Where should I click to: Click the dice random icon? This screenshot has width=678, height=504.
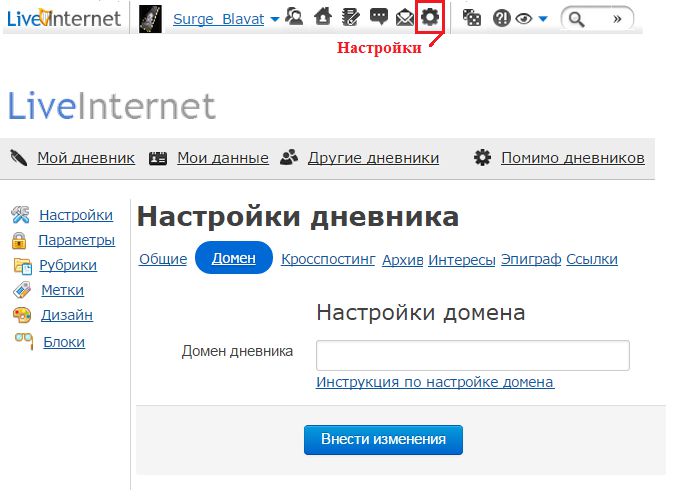tap(472, 18)
